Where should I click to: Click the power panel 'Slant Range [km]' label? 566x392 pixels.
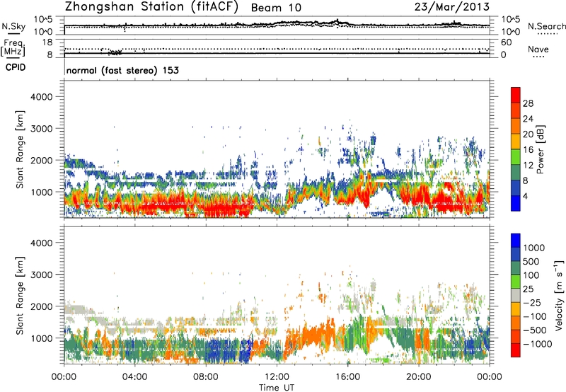20,149
